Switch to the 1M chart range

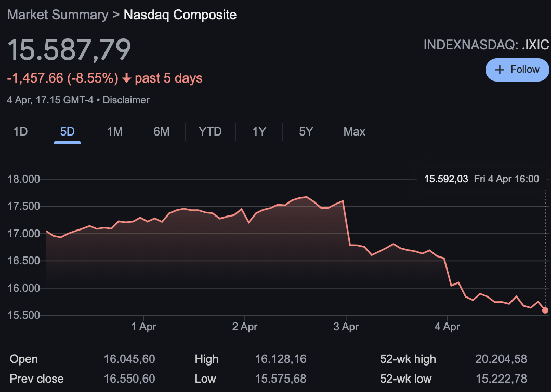coord(114,132)
